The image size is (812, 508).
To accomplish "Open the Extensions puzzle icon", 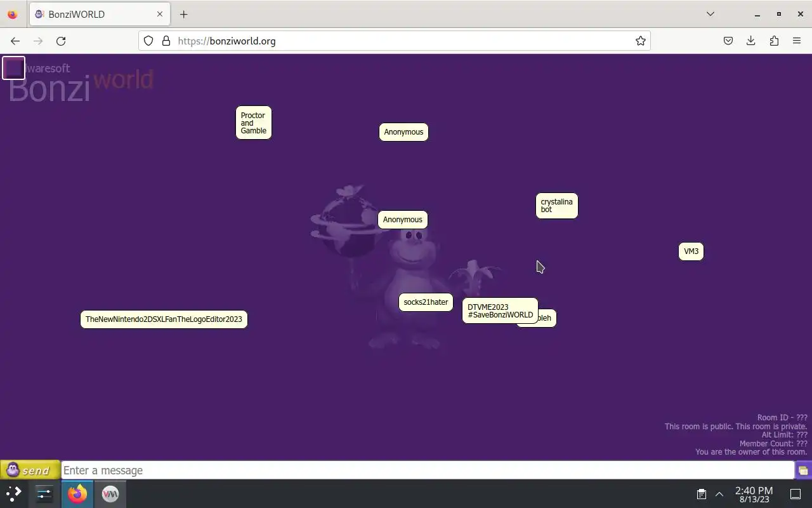I will 774,41.
